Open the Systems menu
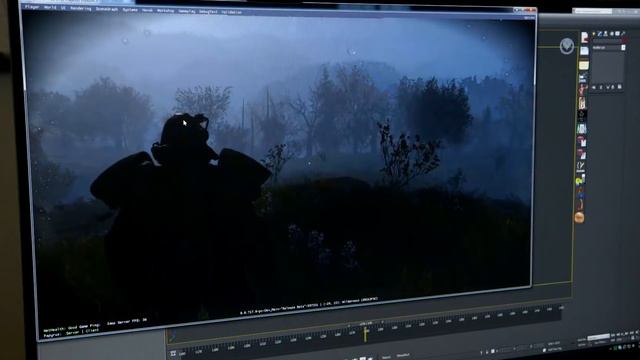 (130, 9)
